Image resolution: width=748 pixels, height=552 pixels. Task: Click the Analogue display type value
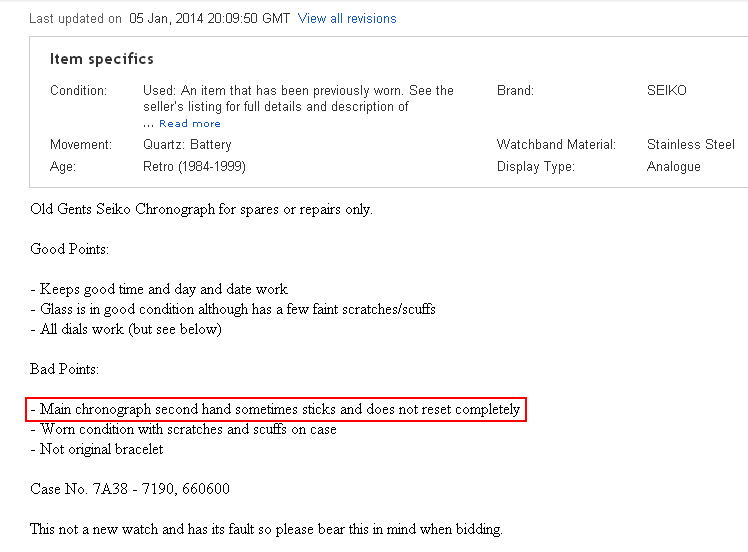click(673, 166)
